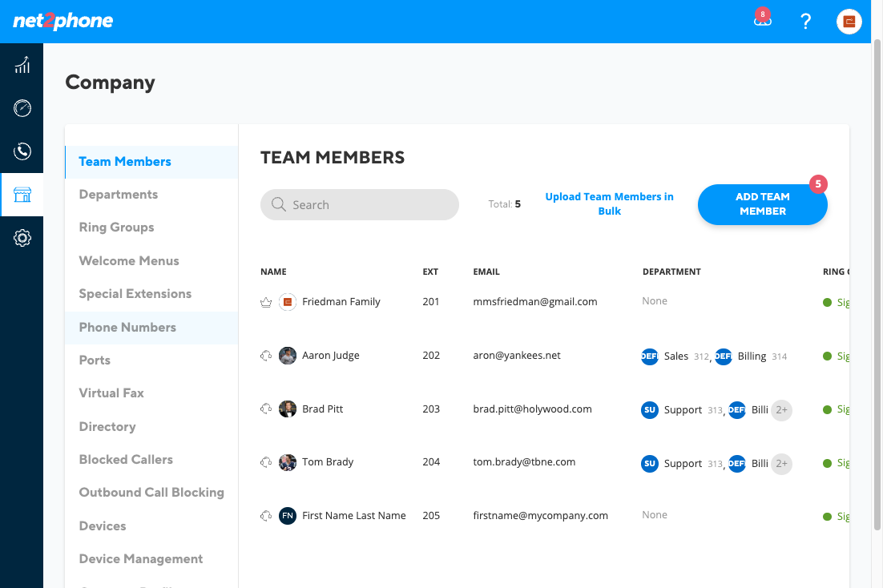Open the analytics bar chart sidebar icon
Screen dimensions: 883x588
click(22, 65)
